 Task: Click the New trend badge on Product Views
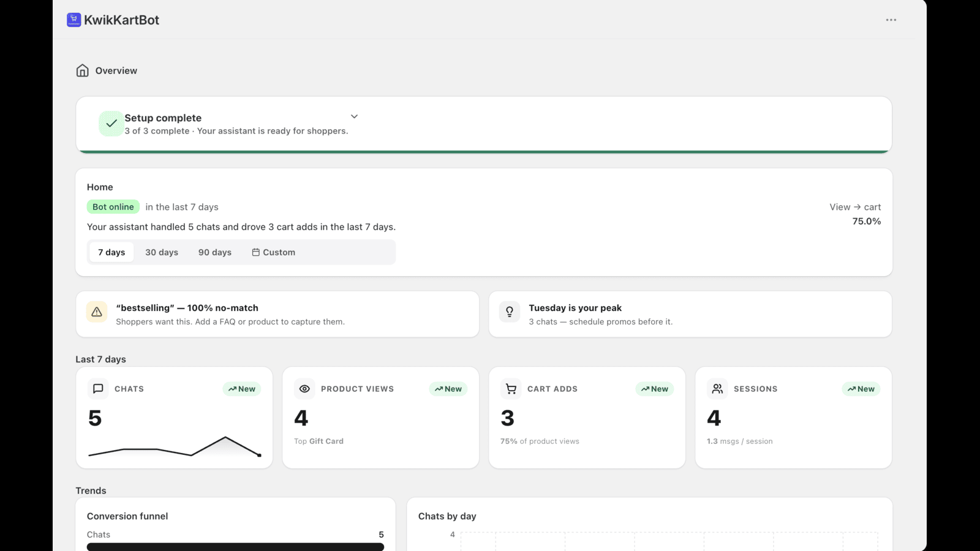[x=448, y=389]
